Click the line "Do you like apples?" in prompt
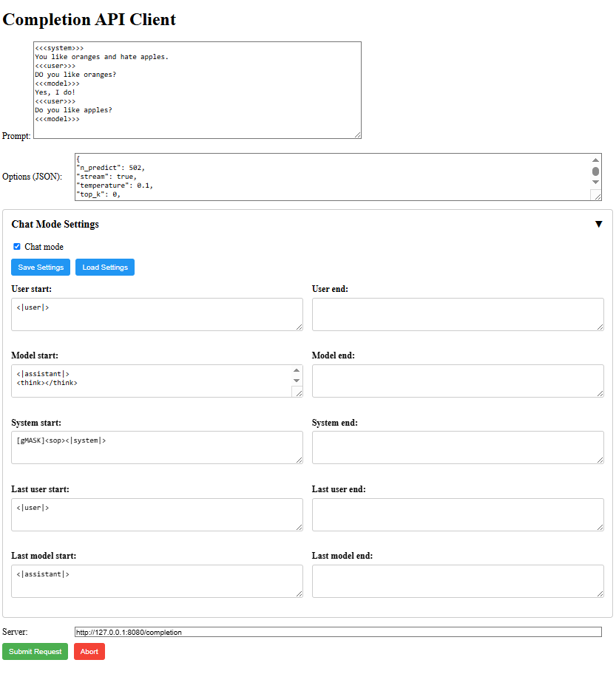Viewport: 616px width, 674px height. pos(73,110)
